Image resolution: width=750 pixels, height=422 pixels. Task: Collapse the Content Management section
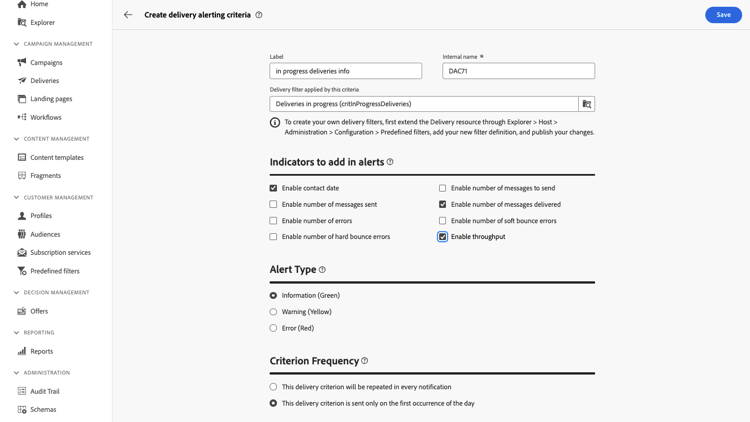coord(16,139)
